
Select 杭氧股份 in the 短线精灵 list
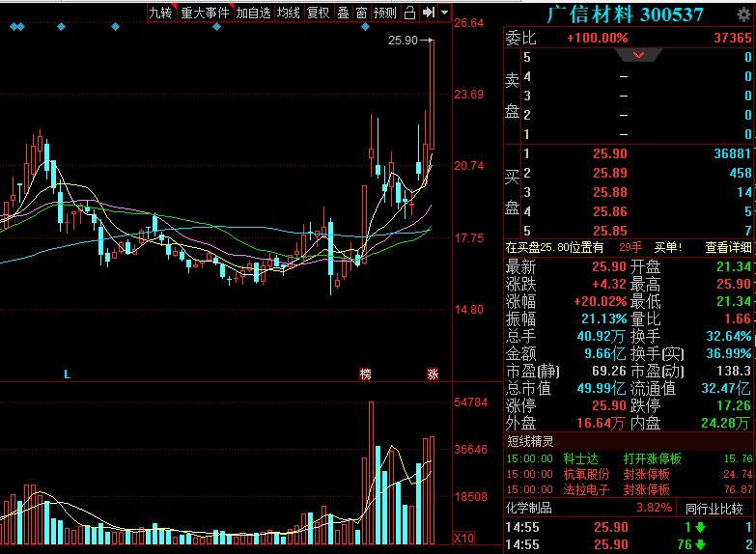pos(587,474)
